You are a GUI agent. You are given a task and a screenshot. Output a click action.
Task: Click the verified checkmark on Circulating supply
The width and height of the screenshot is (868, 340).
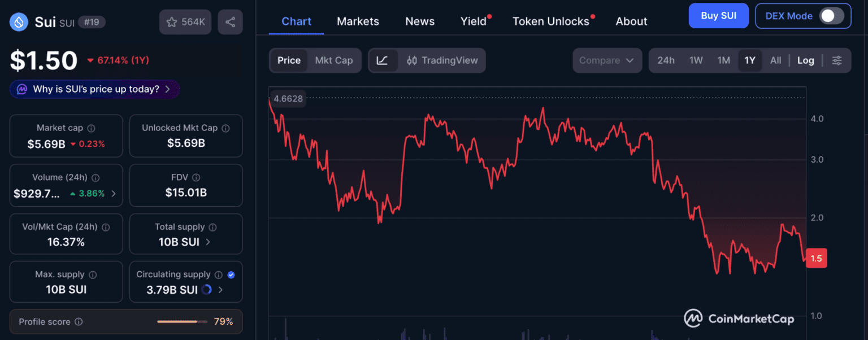click(x=231, y=275)
